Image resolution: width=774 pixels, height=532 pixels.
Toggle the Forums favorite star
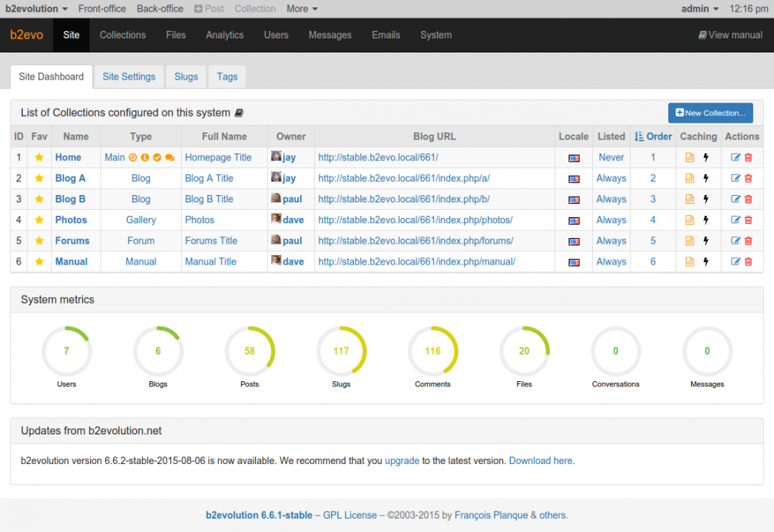[39, 241]
